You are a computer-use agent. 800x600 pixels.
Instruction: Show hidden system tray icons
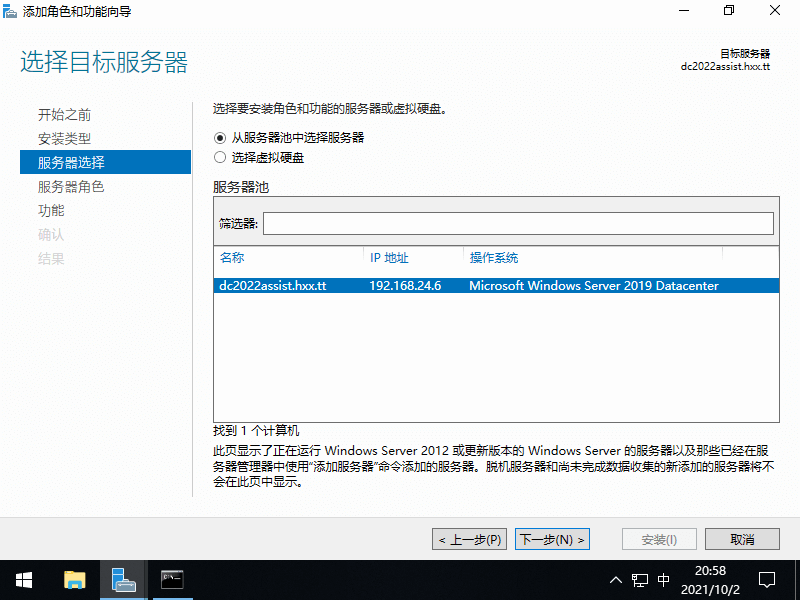616,580
